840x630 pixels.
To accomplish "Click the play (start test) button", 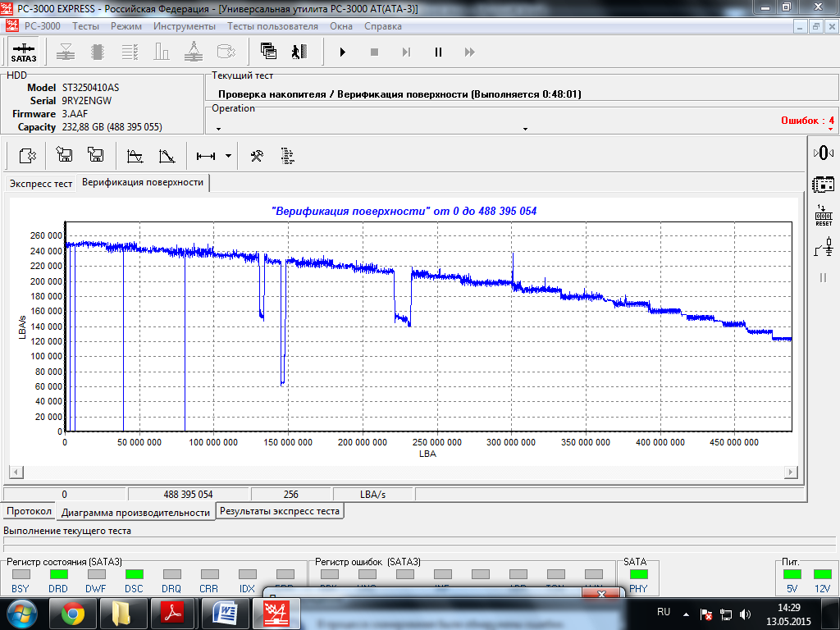I will point(343,52).
